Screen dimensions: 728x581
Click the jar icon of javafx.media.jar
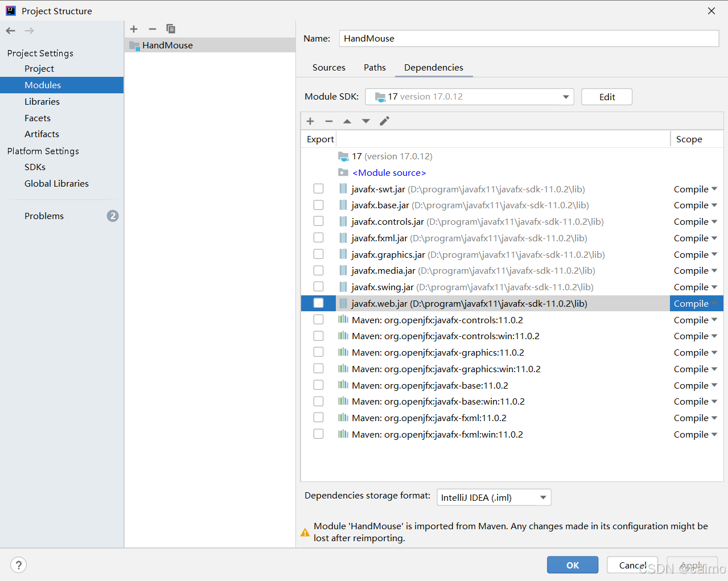point(343,271)
